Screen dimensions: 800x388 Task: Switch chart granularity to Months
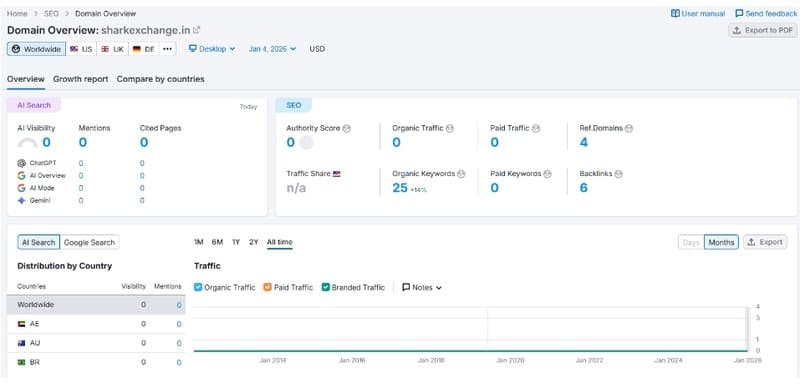click(x=721, y=242)
